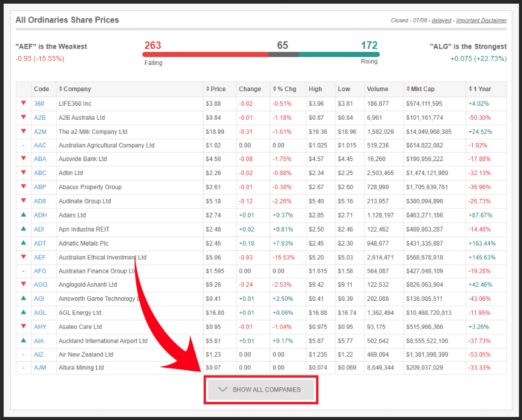Open the Important Disclaimer link
The width and height of the screenshot is (522, 420).
pos(481,20)
